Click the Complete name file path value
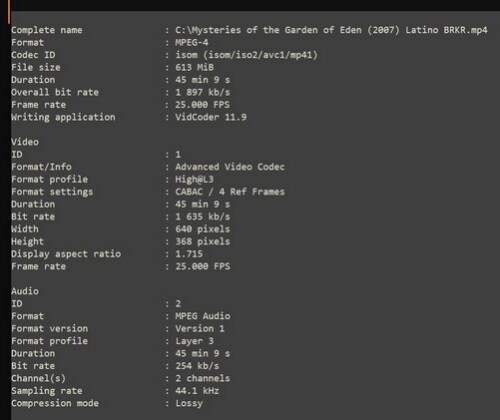500x420 pixels. click(x=331, y=30)
